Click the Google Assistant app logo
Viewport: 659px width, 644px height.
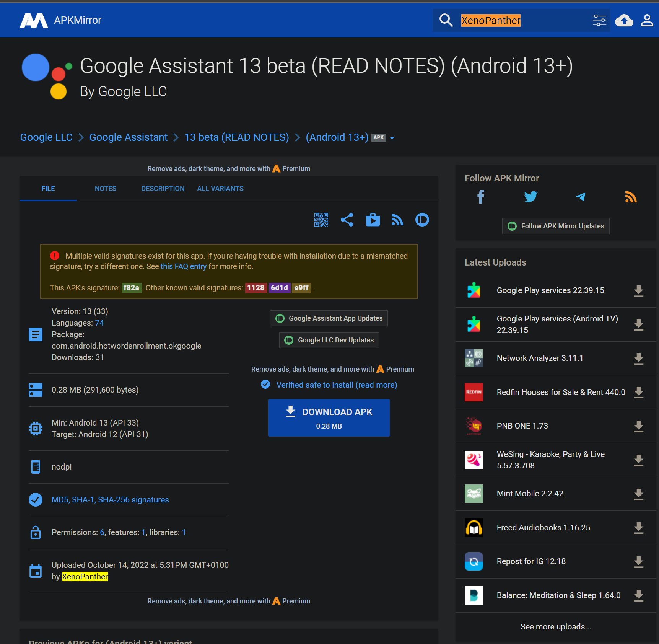pos(47,77)
